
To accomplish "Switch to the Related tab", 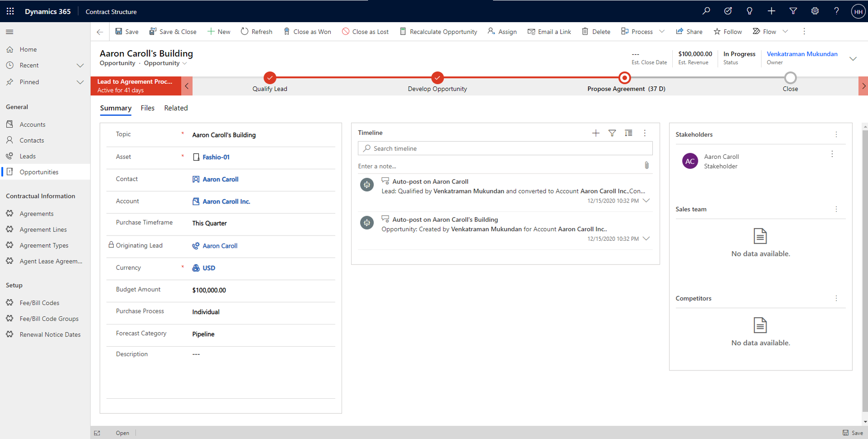I will tap(176, 108).
